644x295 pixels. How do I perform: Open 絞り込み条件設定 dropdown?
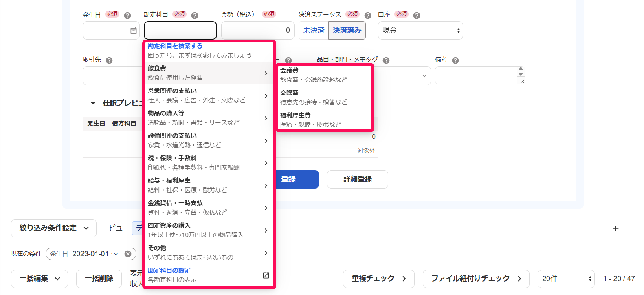click(54, 228)
